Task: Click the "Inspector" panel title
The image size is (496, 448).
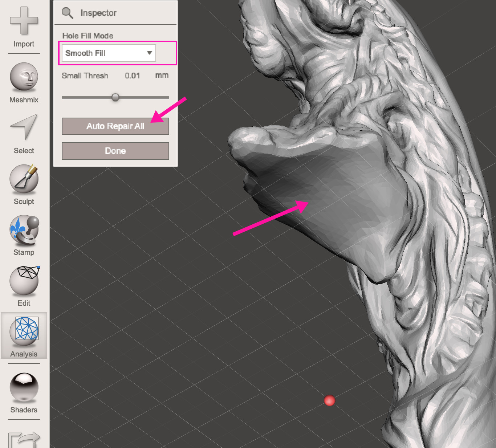Action: point(98,13)
